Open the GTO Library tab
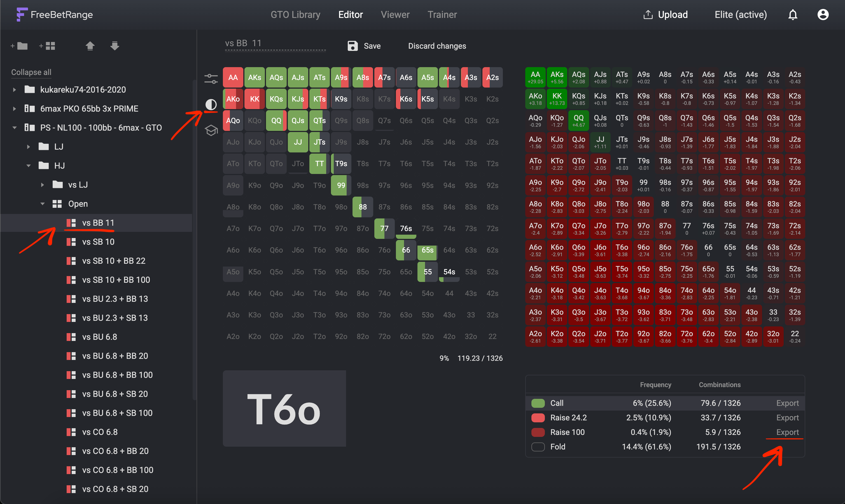This screenshot has width=845, height=504. (295, 15)
